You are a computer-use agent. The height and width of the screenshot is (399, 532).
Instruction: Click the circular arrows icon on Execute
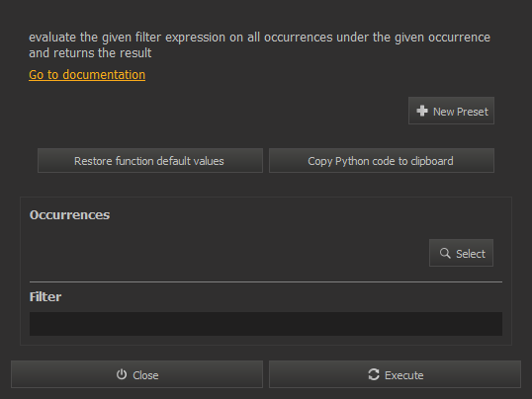tap(374, 374)
